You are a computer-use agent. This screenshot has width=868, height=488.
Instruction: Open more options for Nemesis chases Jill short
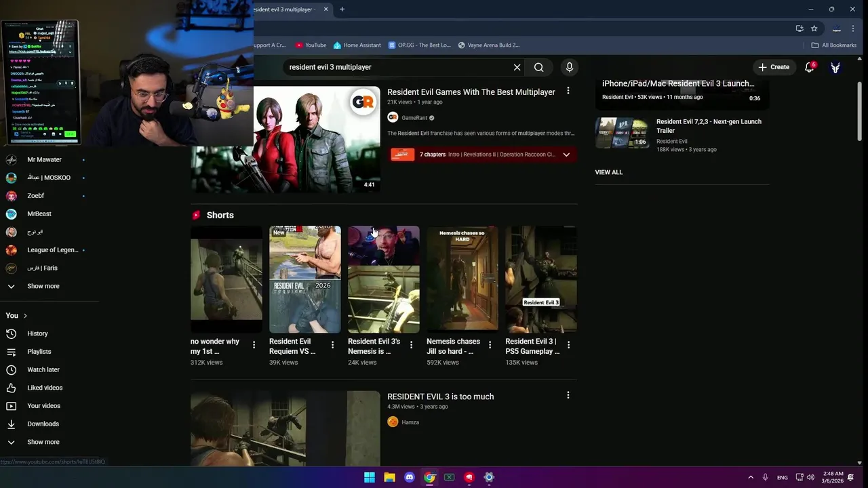(490, 345)
